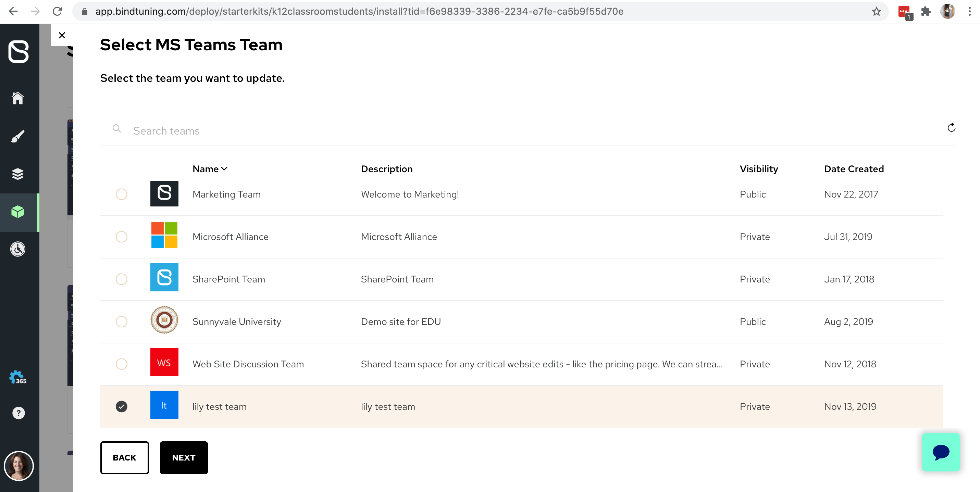The image size is (980, 492).
Task: Select the Microsoft Alliance radio button
Action: 121,237
